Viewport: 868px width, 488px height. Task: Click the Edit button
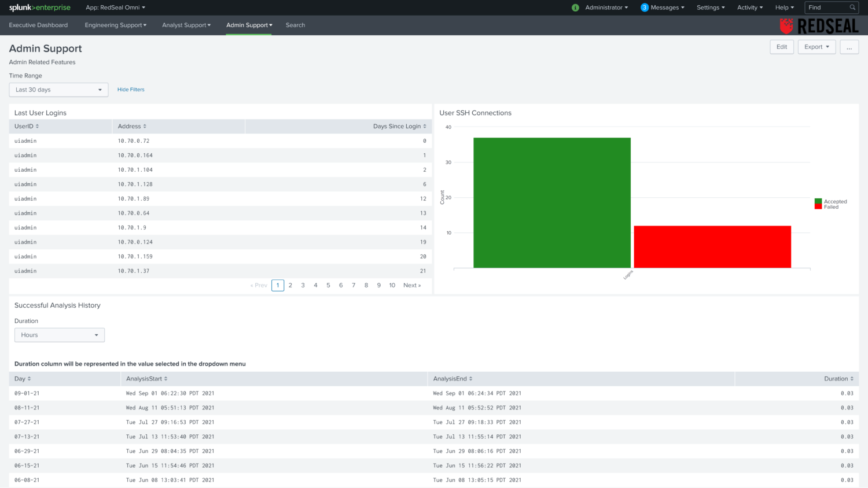(781, 47)
